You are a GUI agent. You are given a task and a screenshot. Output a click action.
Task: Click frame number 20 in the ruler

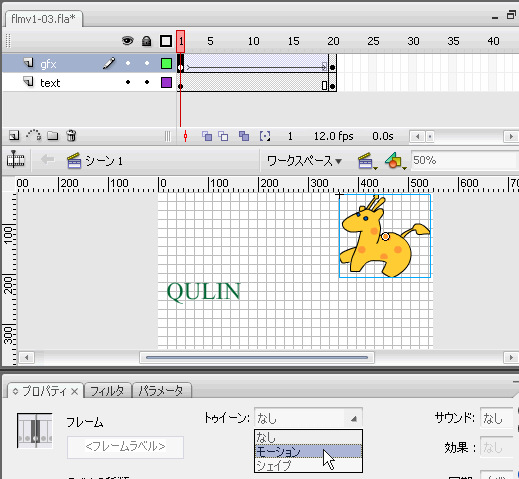[x=333, y=41]
